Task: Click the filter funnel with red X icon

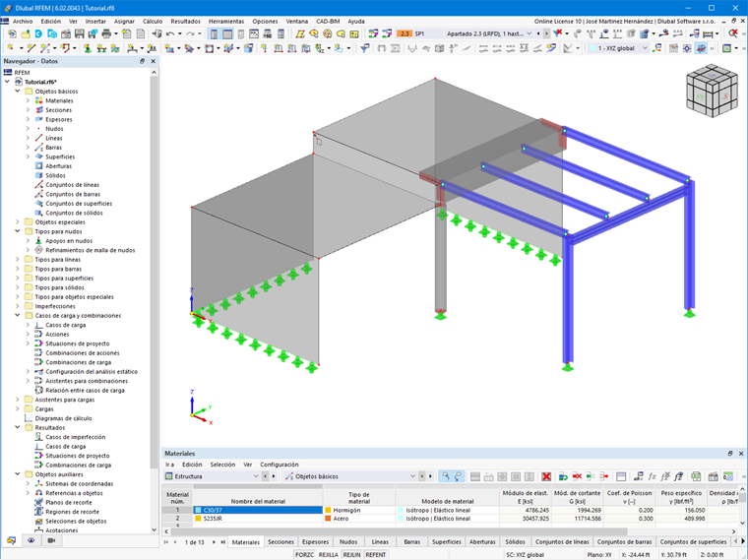Action: click(558, 33)
